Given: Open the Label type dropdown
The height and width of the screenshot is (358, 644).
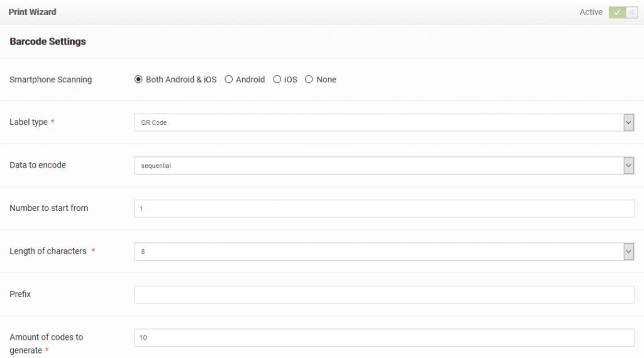Looking at the screenshot, I should [384, 122].
